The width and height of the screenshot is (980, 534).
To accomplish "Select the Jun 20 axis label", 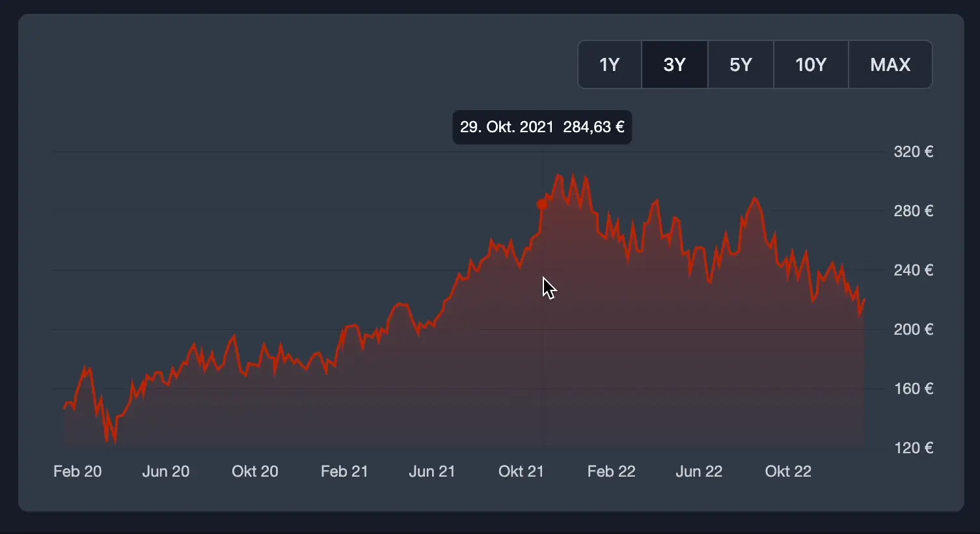I will coord(166,471).
